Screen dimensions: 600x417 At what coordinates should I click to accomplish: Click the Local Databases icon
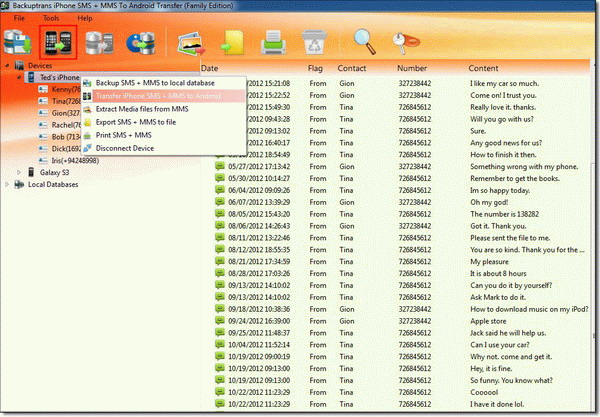(19, 184)
